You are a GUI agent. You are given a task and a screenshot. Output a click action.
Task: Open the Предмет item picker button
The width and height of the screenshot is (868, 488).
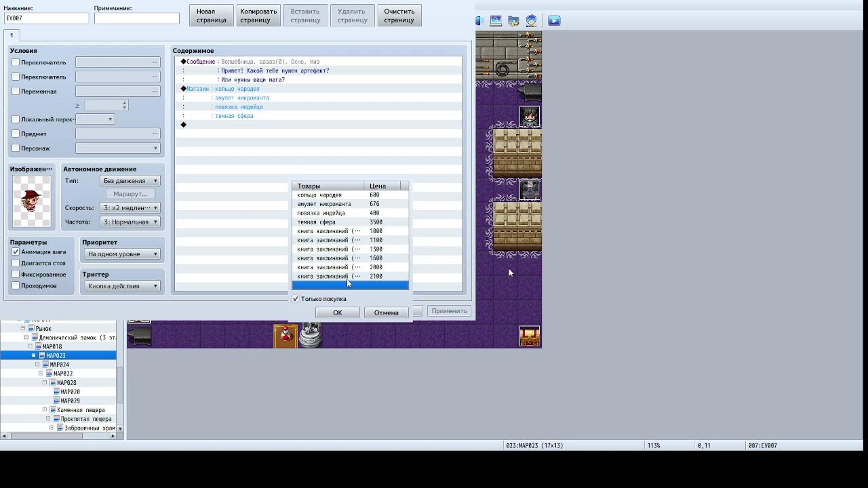(155, 134)
